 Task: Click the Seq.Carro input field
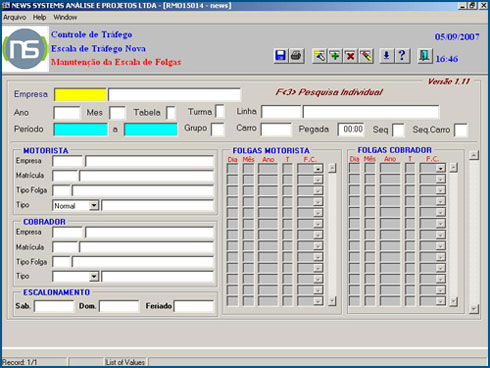tap(461, 130)
